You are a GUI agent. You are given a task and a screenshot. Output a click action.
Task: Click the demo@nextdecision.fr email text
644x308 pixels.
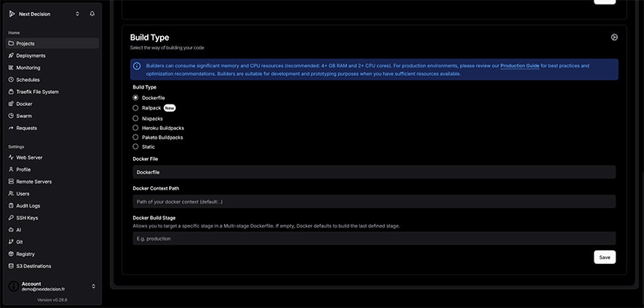43,289
